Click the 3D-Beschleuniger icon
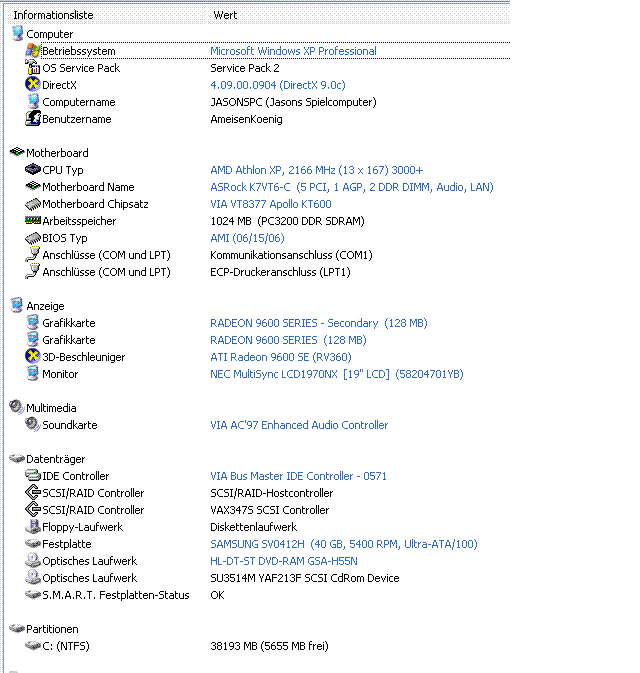 33,357
